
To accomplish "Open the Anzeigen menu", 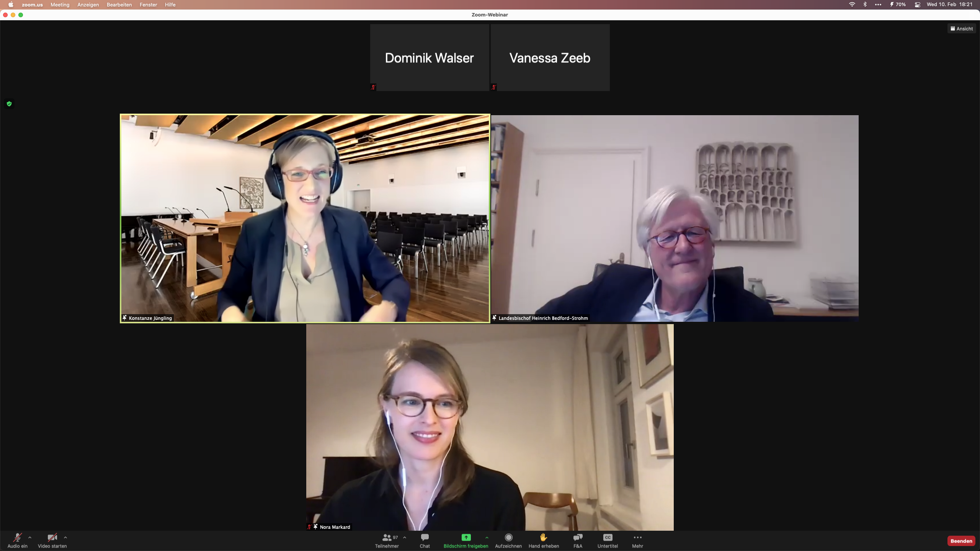I will 88,5.
